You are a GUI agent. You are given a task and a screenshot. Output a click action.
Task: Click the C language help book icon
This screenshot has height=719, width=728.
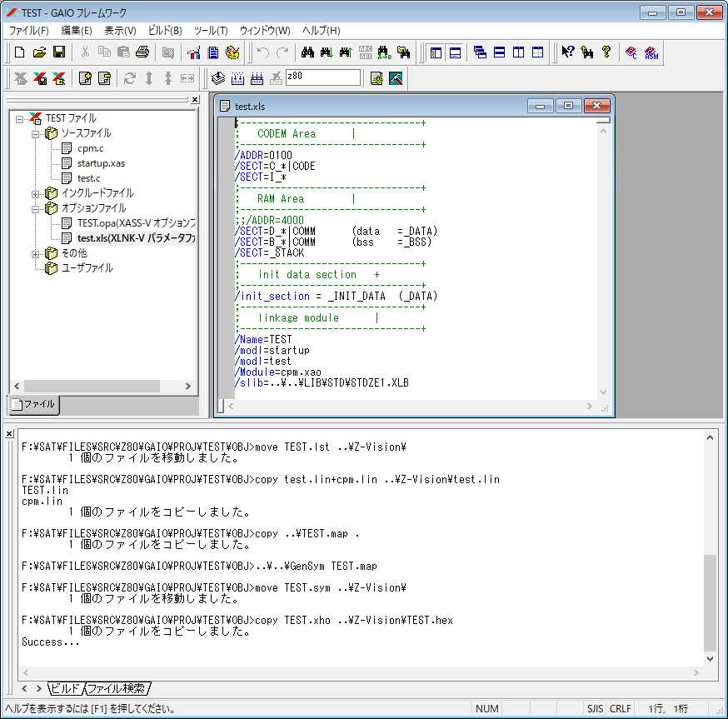632,52
